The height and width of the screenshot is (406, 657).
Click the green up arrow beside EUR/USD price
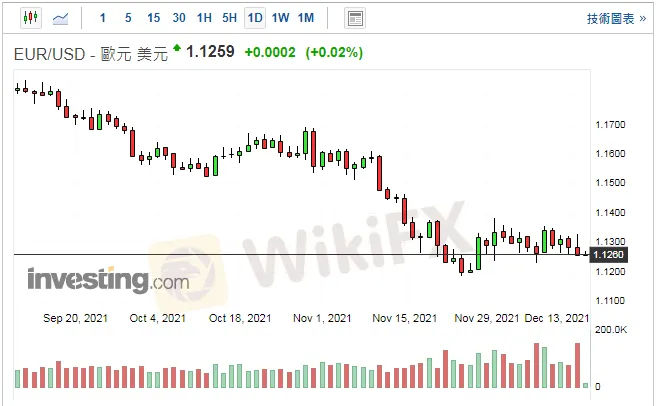(x=177, y=48)
